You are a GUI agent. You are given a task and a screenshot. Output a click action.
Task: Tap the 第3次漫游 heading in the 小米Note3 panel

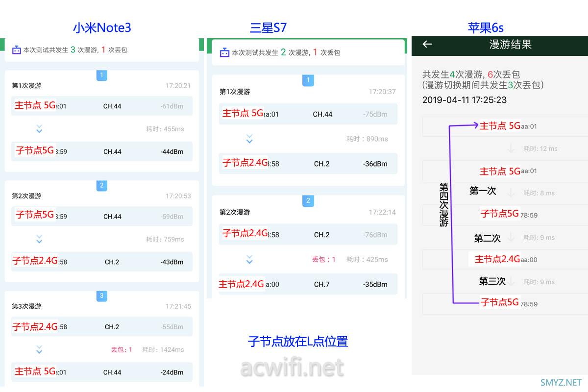[x=26, y=306]
